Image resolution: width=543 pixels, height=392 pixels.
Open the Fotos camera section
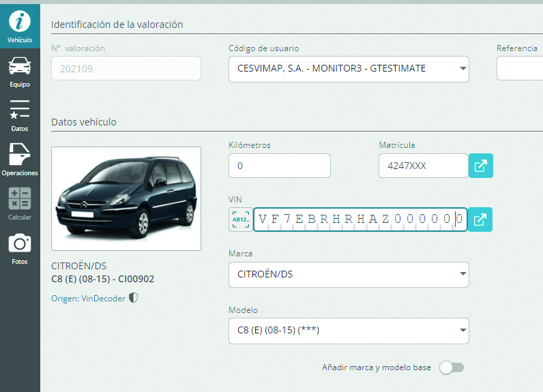tap(20, 248)
